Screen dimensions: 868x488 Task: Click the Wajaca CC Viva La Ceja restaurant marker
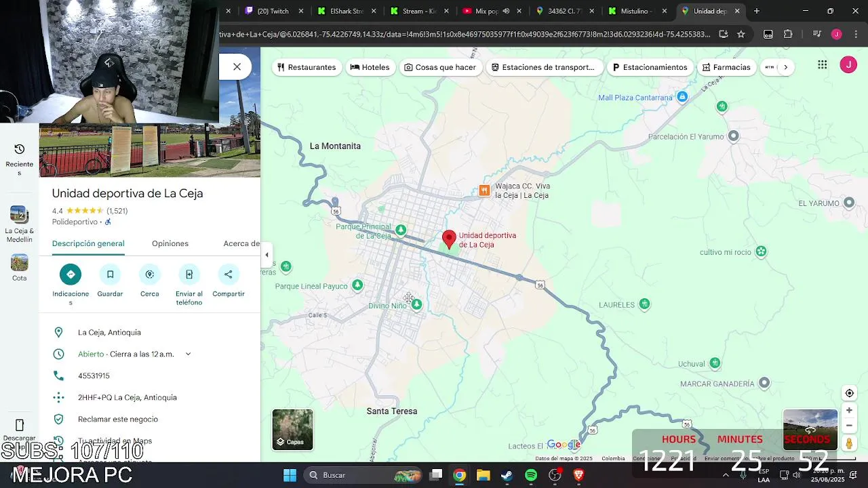[x=484, y=190]
